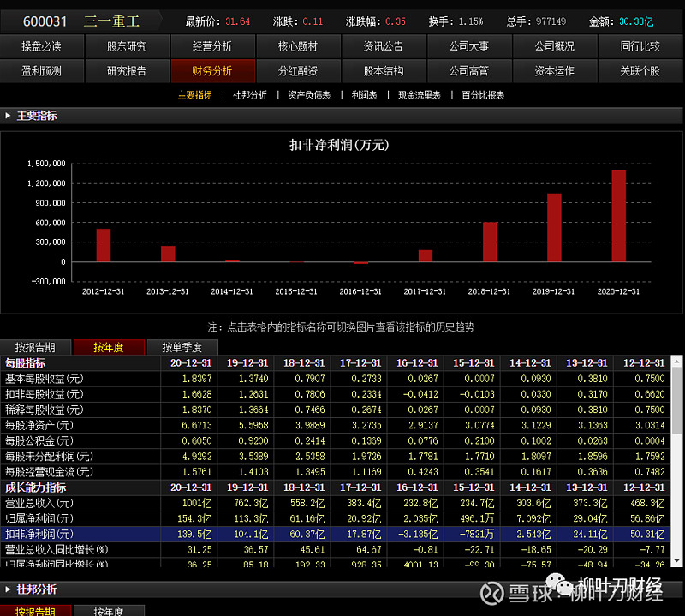This screenshot has height=616, width=685.
Task: Click the 每股指标 20-12-31 column header
Action: click(x=191, y=363)
